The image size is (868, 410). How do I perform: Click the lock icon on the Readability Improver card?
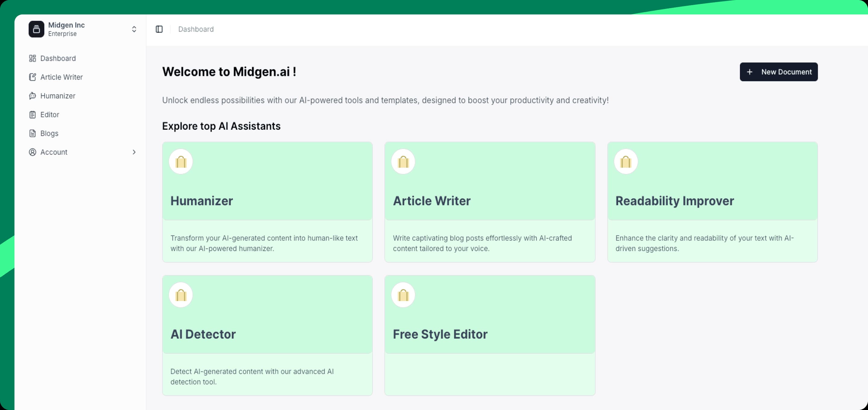pos(626,161)
